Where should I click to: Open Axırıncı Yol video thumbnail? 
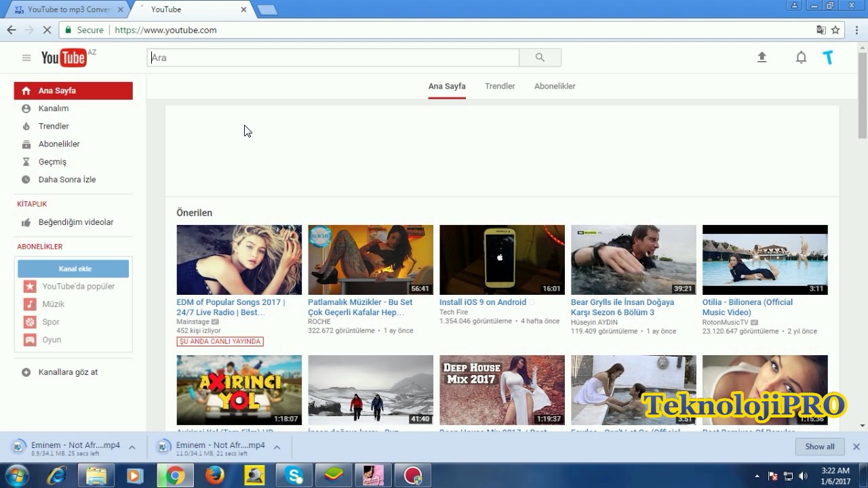click(239, 390)
